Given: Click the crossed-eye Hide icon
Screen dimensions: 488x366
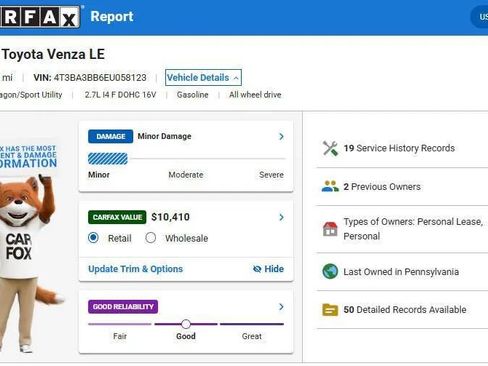Looking at the screenshot, I should (x=257, y=269).
